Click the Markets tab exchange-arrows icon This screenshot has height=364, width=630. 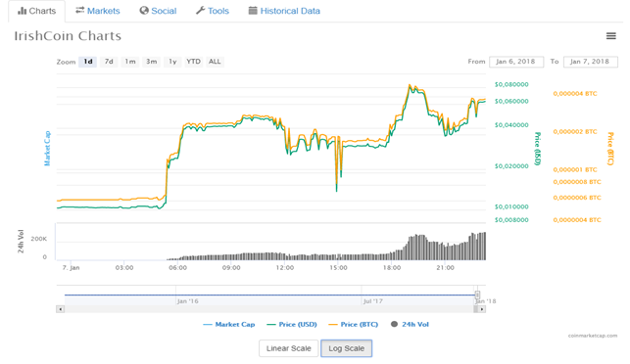point(80,10)
